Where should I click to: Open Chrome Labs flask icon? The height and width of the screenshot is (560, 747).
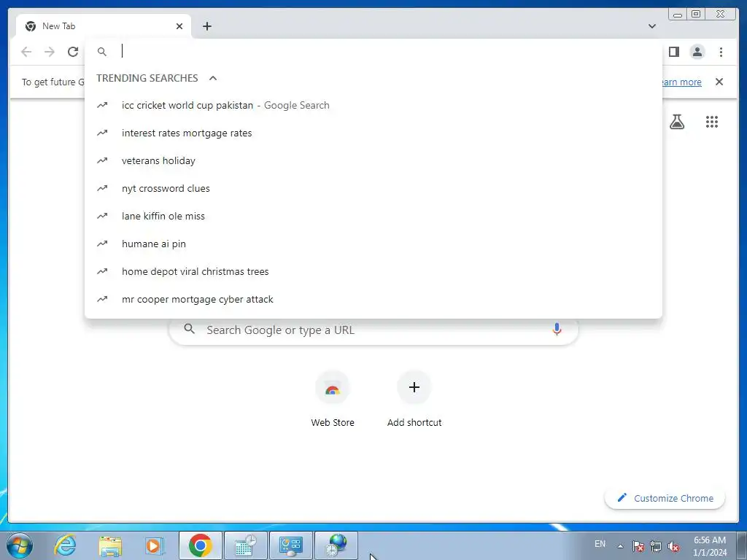click(677, 122)
